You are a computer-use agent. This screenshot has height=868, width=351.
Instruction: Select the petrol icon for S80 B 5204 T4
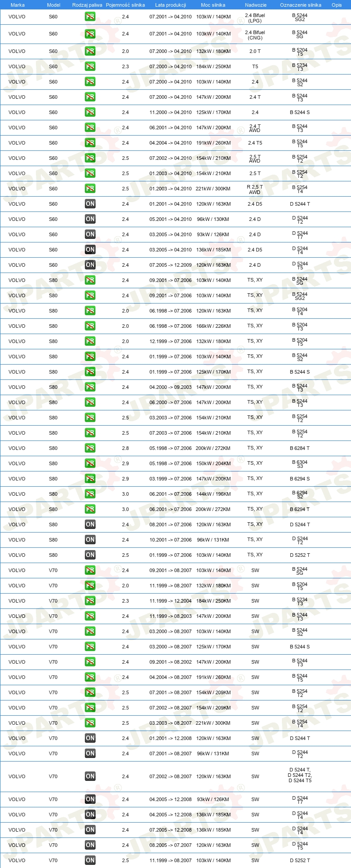(x=90, y=311)
